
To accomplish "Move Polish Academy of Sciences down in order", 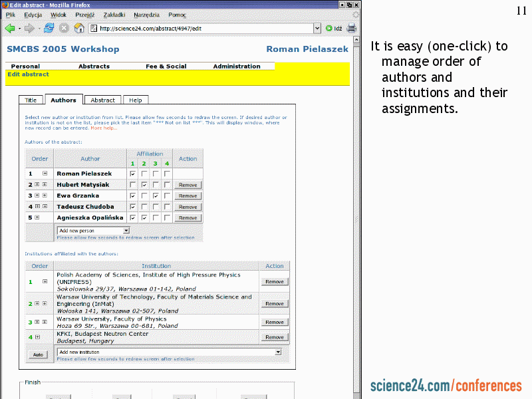I will coord(45,281).
